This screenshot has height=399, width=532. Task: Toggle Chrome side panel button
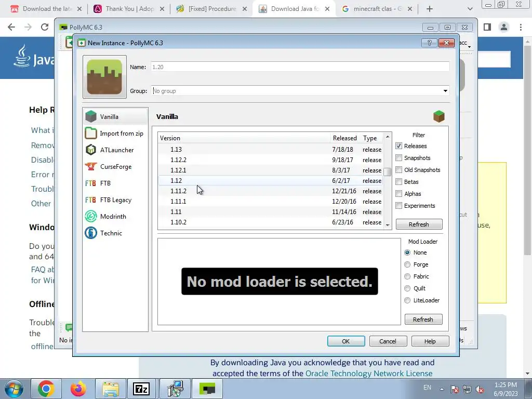tap(487, 27)
